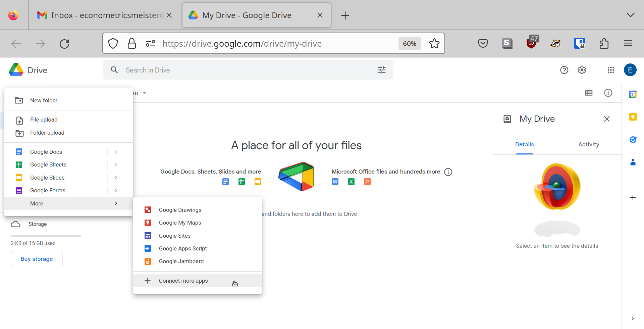Click the shield tracking protection icon
This screenshot has width=644, height=329.
(113, 43)
